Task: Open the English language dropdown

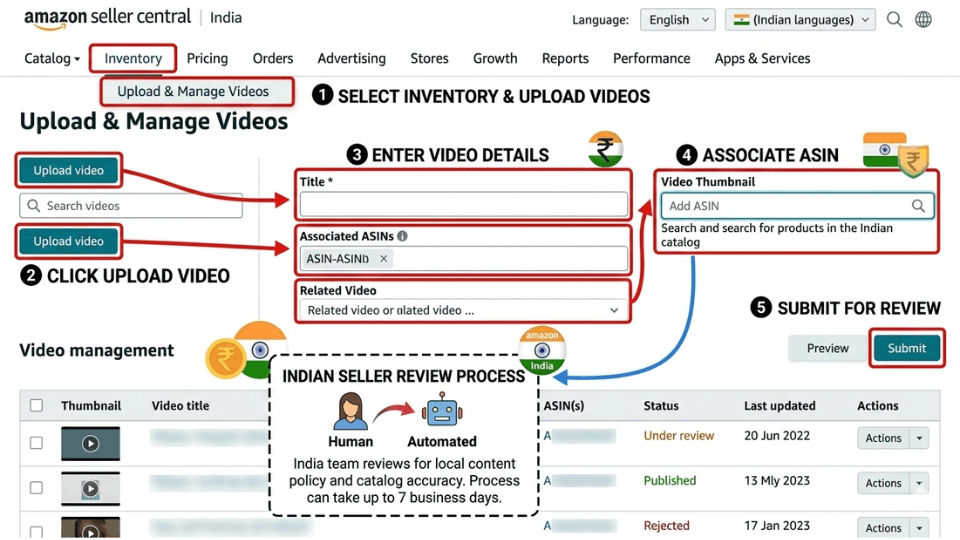Action: tap(678, 20)
